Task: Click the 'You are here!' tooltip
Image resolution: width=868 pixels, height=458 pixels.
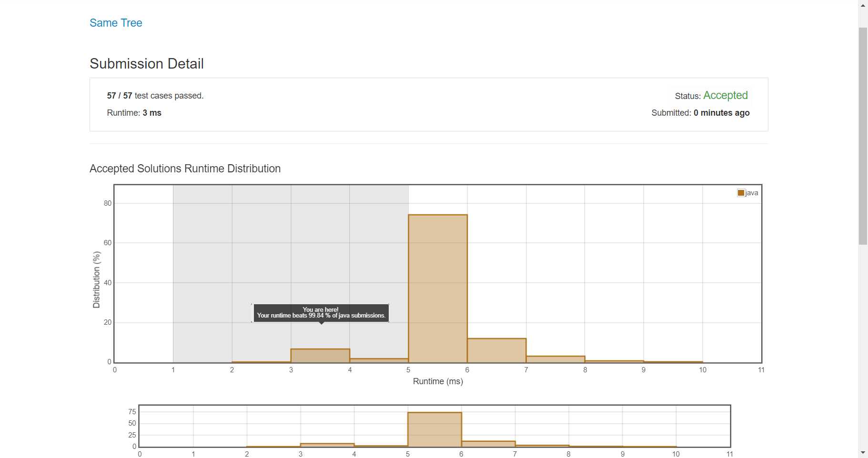Action: (x=321, y=313)
